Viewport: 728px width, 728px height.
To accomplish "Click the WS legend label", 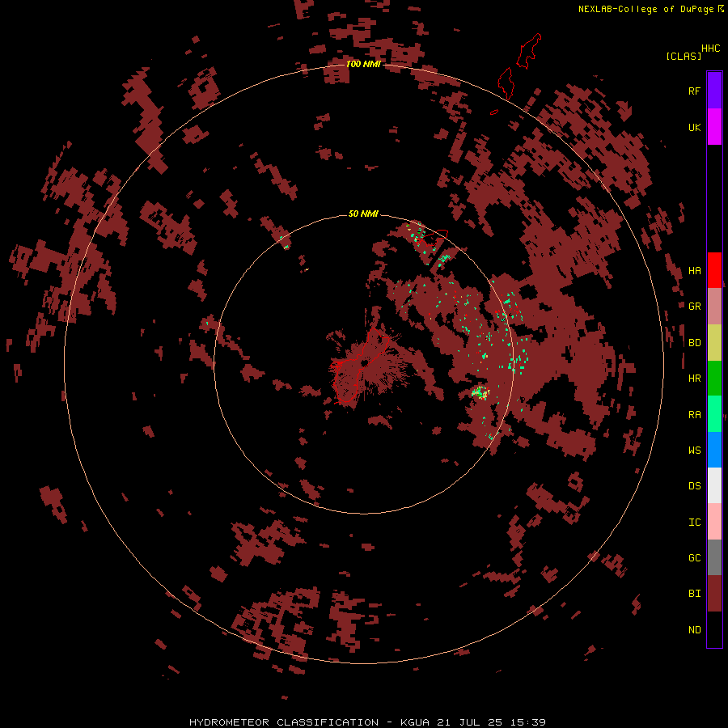I will 694,450.
